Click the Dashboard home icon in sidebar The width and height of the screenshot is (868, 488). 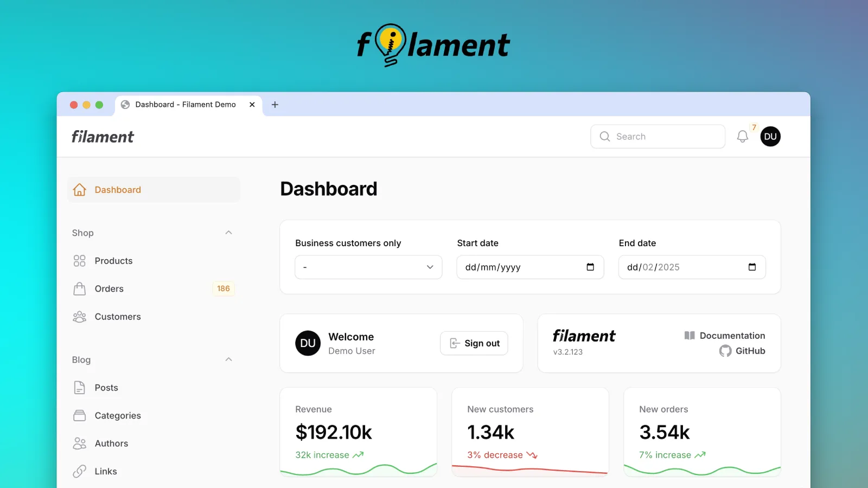tap(79, 190)
